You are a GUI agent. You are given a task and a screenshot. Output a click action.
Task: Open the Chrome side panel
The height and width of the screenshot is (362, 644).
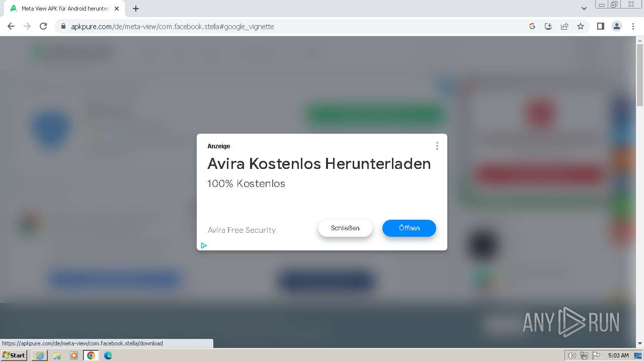pos(600,27)
